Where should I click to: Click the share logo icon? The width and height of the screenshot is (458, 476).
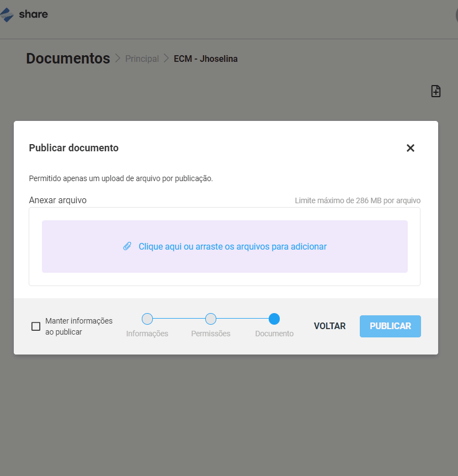(7, 14)
